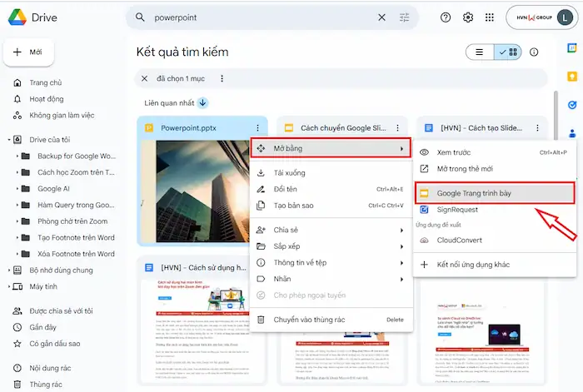
Task: Open the Google apps grid icon
Action: pyautogui.click(x=490, y=17)
